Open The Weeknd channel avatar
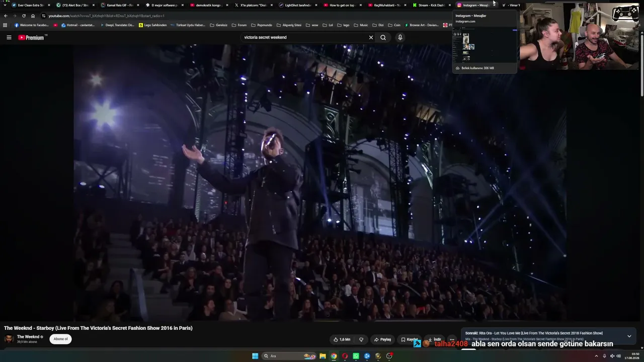Viewport: 644px width, 362px height. point(9,339)
